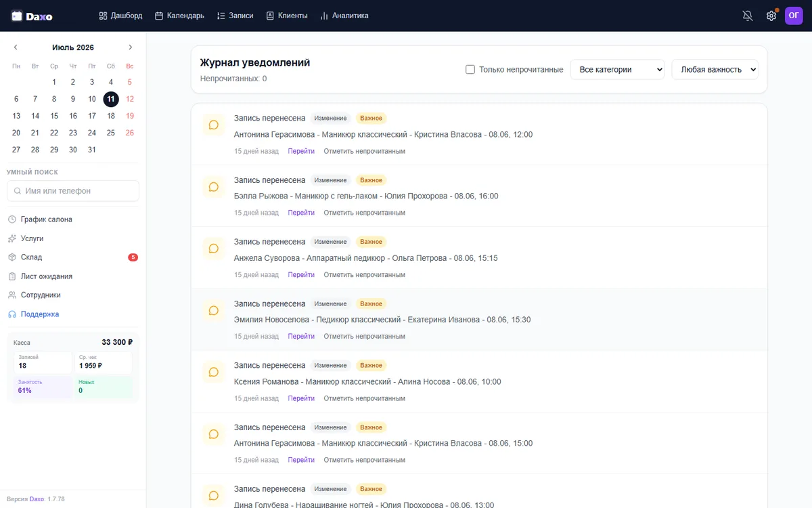
Task: Open settings gear icon
Action: click(x=771, y=16)
